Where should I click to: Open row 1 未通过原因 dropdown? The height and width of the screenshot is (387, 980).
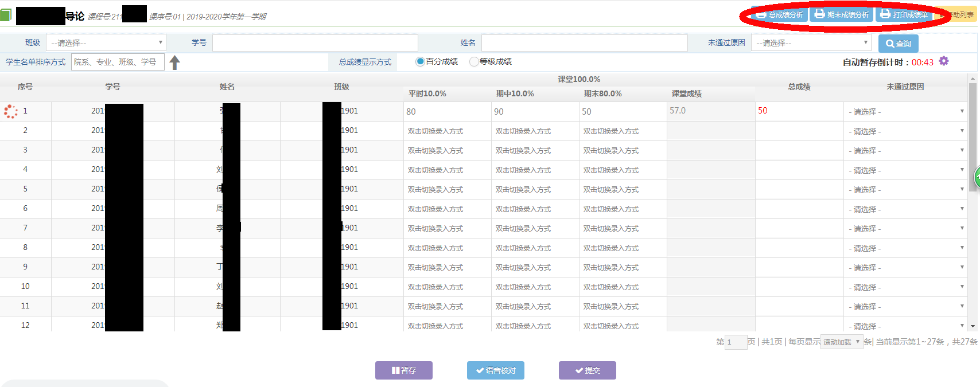pos(905,112)
